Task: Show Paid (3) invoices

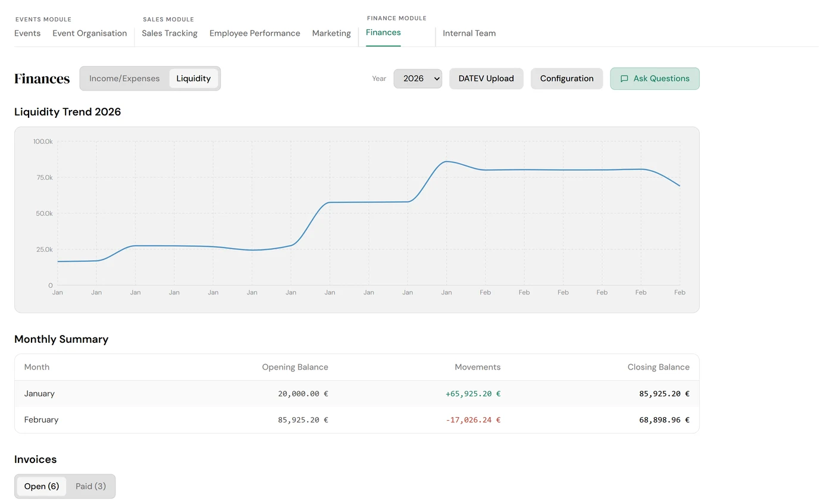Action: 90,486
